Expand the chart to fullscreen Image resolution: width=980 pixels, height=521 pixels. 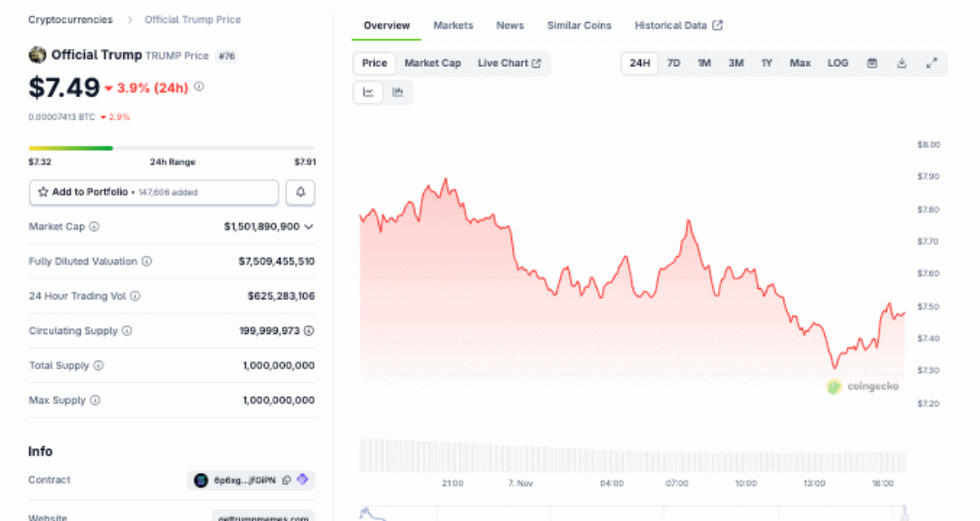click(931, 64)
